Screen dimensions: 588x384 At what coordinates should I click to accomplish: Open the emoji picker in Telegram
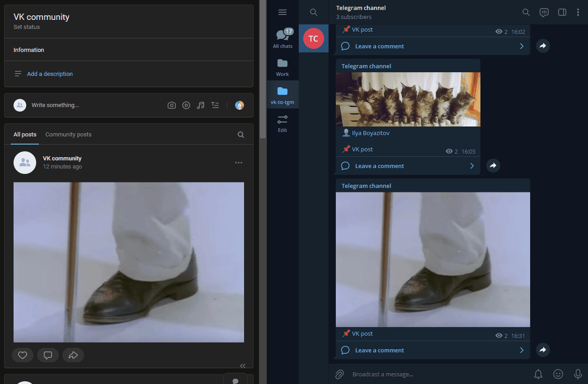(558, 374)
